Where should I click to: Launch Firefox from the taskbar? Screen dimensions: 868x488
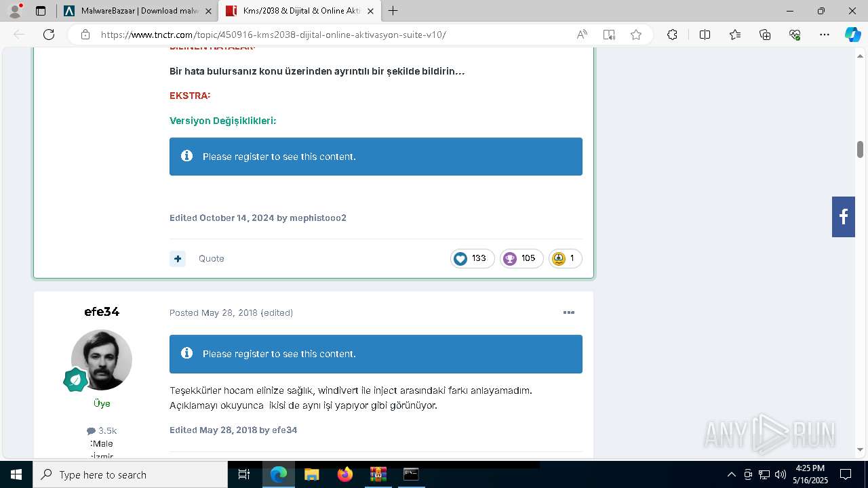[x=345, y=474]
